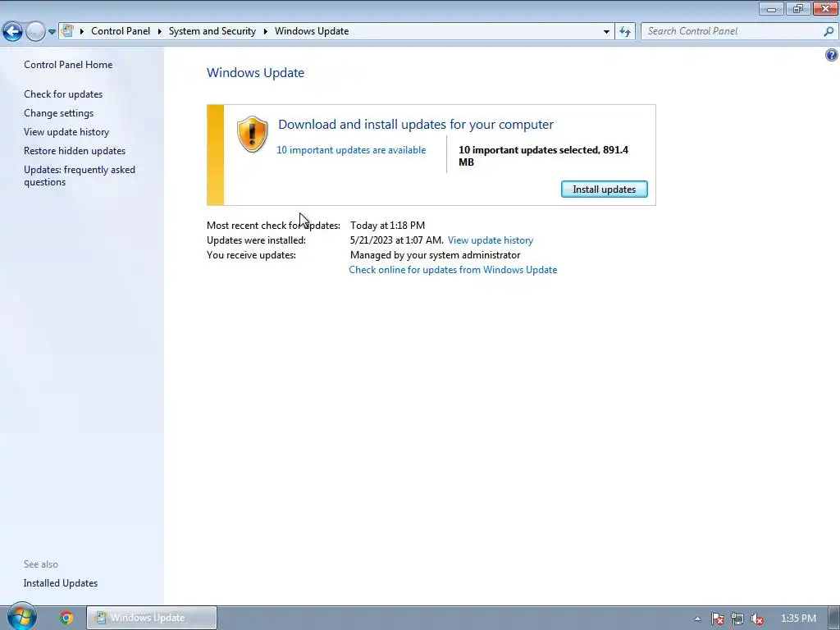Launch Google Chrome from taskbar
The height and width of the screenshot is (630, 840).
point(66,618)
